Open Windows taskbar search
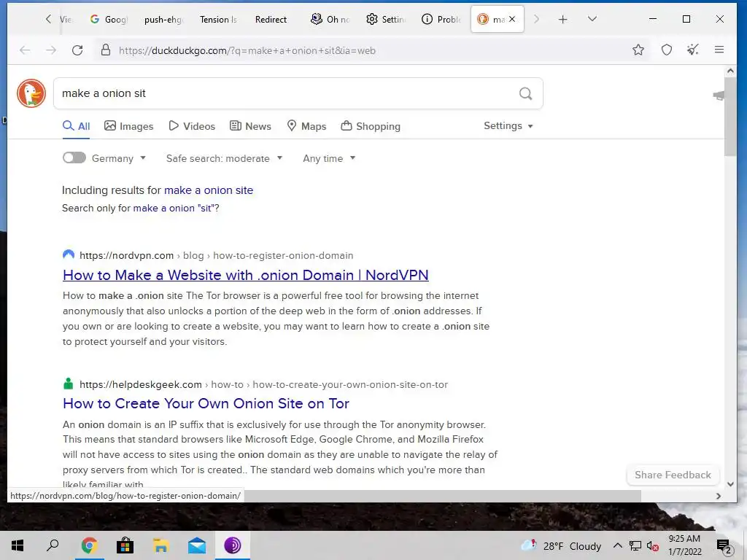 coord(53,545)
